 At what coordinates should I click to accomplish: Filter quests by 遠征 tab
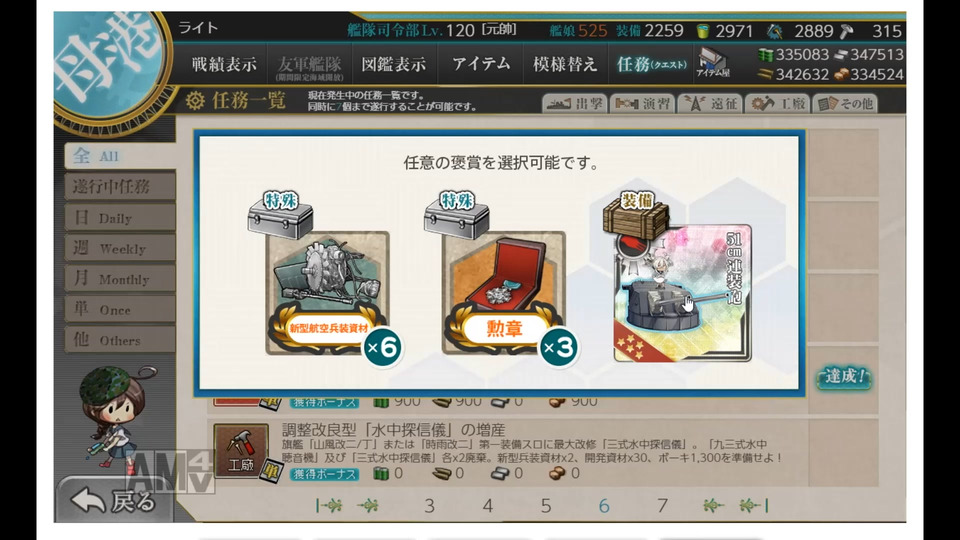tap(710, 103)
